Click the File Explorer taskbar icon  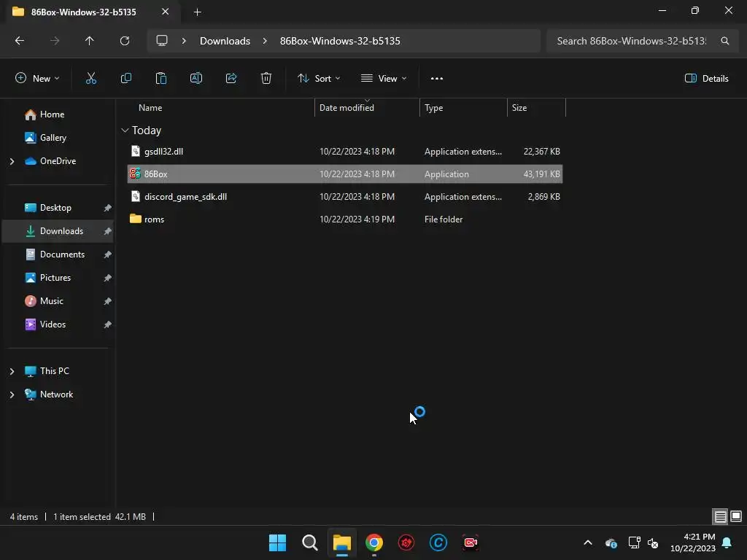pyautogui.click(x=341, y=542)
